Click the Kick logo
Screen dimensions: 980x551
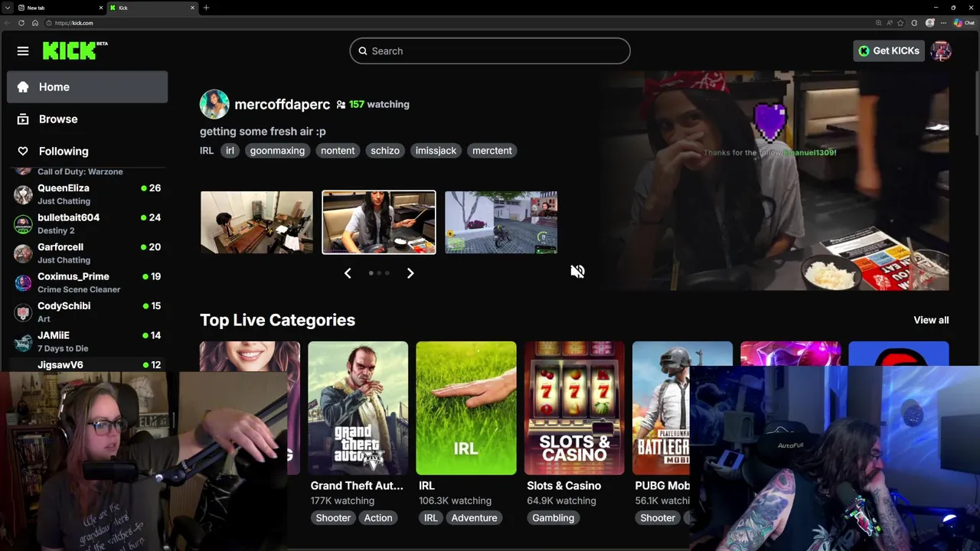(74, 51)
